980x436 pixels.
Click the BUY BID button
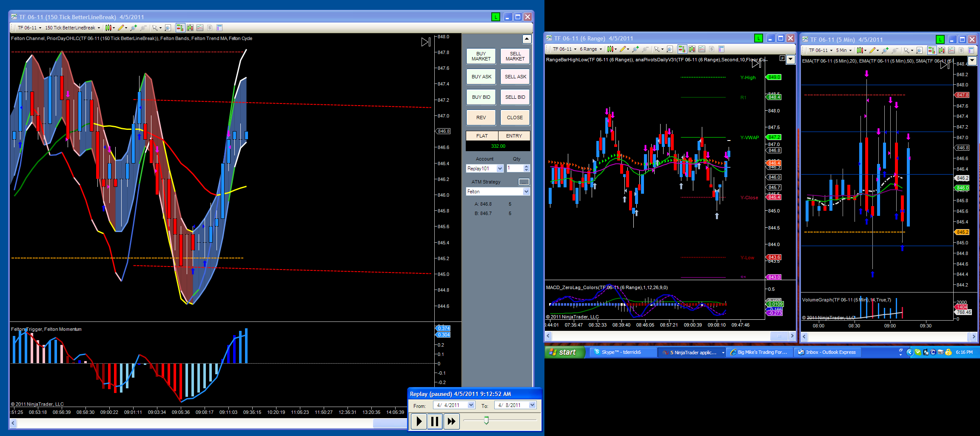(x=481, y=97)
